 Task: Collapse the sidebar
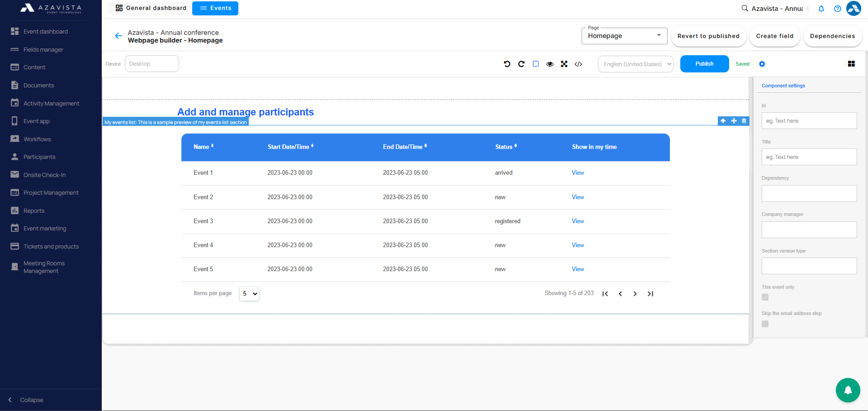click(x=26, y=400)
